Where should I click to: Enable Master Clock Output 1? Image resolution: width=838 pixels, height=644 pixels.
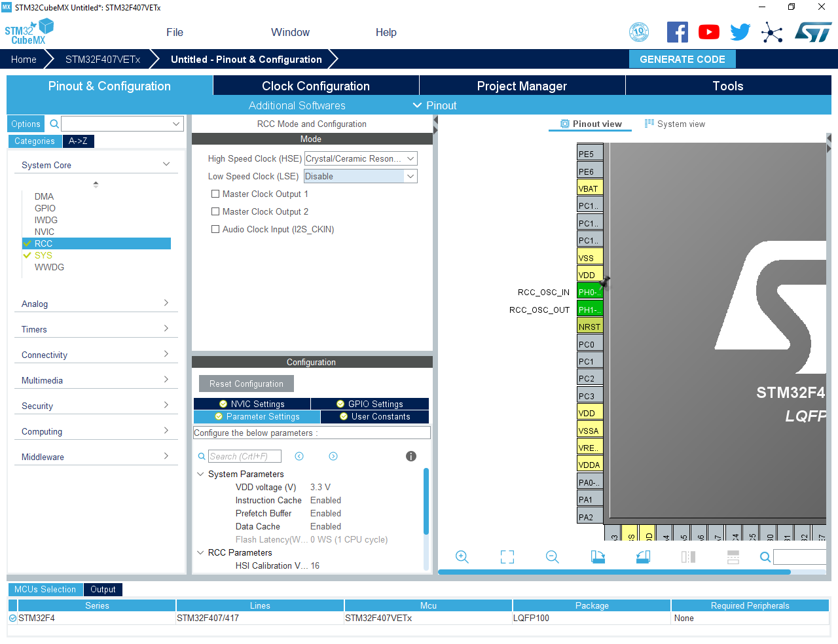point(215,194)
